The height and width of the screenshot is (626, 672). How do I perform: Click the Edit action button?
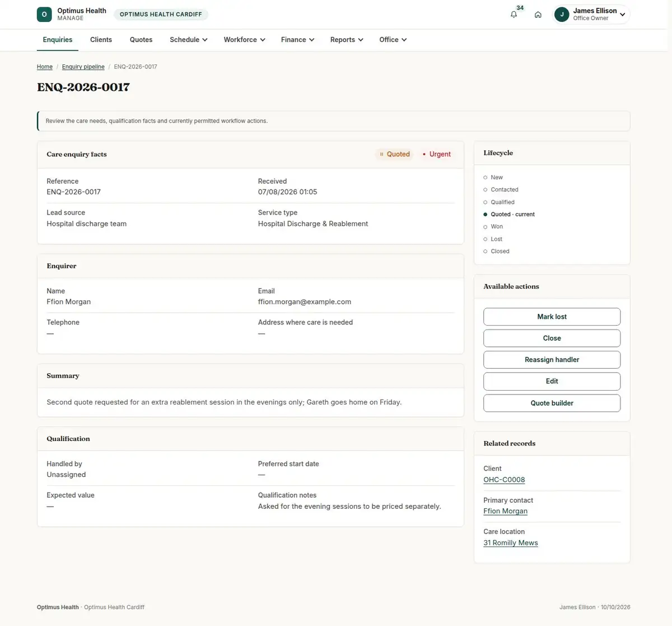pos(552,381)
